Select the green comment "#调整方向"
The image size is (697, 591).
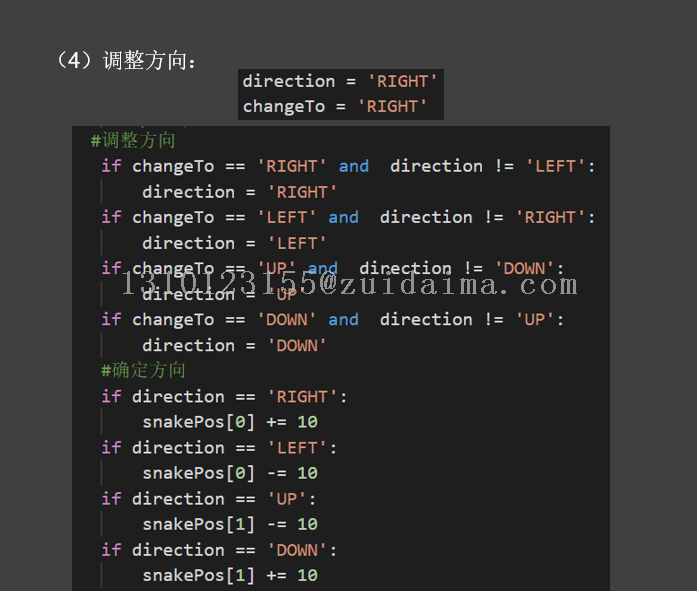point(133,140)
